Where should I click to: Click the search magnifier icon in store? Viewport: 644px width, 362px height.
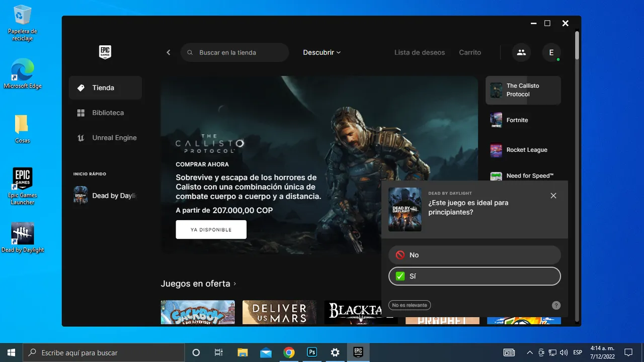coord(190,52)
